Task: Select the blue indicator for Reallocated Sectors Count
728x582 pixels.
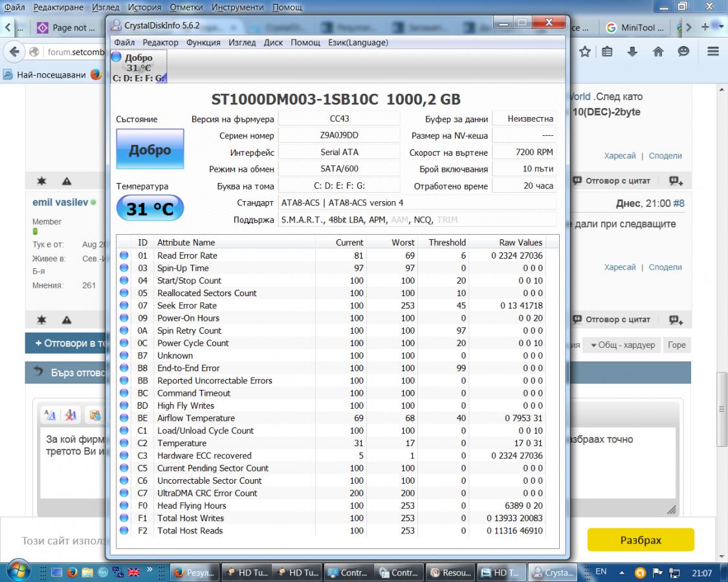Action: click(124, 293)
